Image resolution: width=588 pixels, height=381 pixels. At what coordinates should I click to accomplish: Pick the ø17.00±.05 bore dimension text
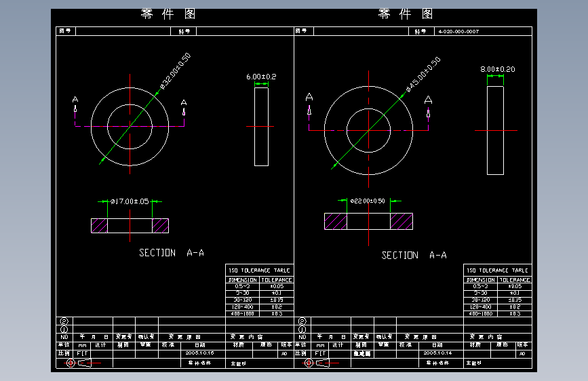point(130,201)
